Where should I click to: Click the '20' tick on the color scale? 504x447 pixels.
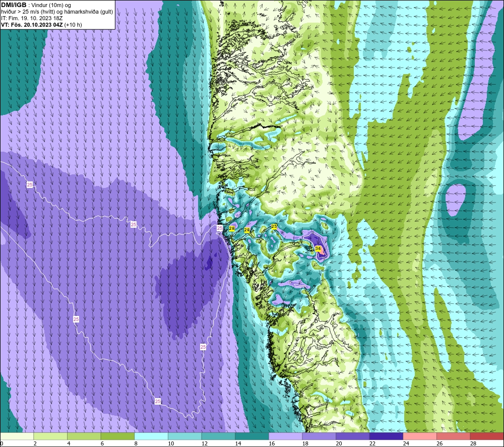coord(339,443)
